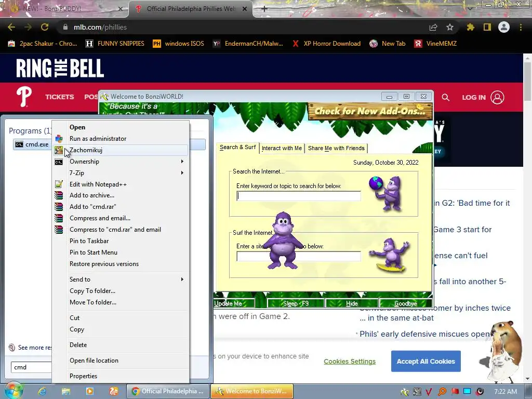Open Properties from context menu
The image size is (532, 399).
pyautogui.click(x=121, y=376)
